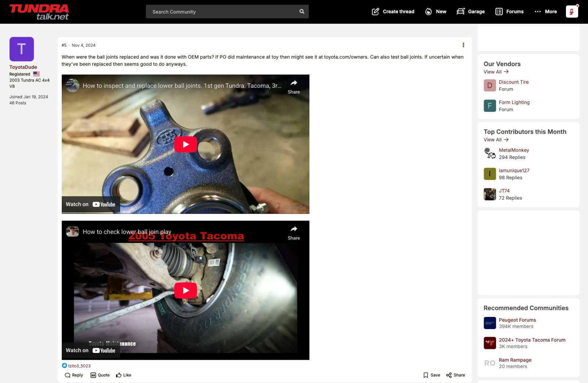This screenshot has width=588, height=383.
Task: Save this post with bookmark icon
Action: 431,375
